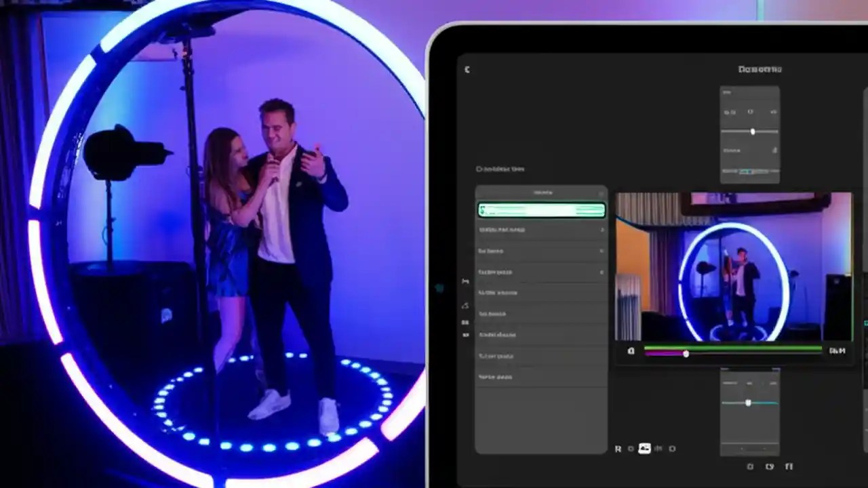Click the loop playback icon below the slider panel
Image resolution: width=868 pixels, height=488 pixels.
(x=770, y=466)
